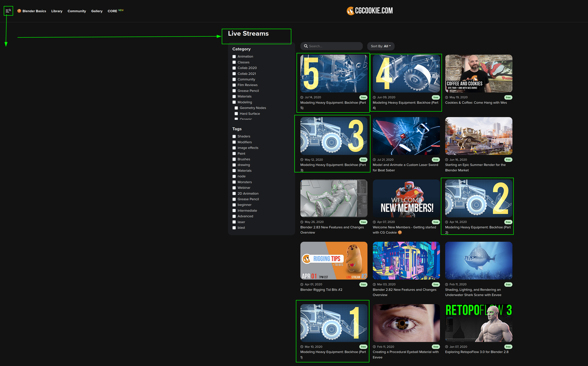Open the Sort By: All dropdown
This screenshot has height=366, width=588.
381,46
